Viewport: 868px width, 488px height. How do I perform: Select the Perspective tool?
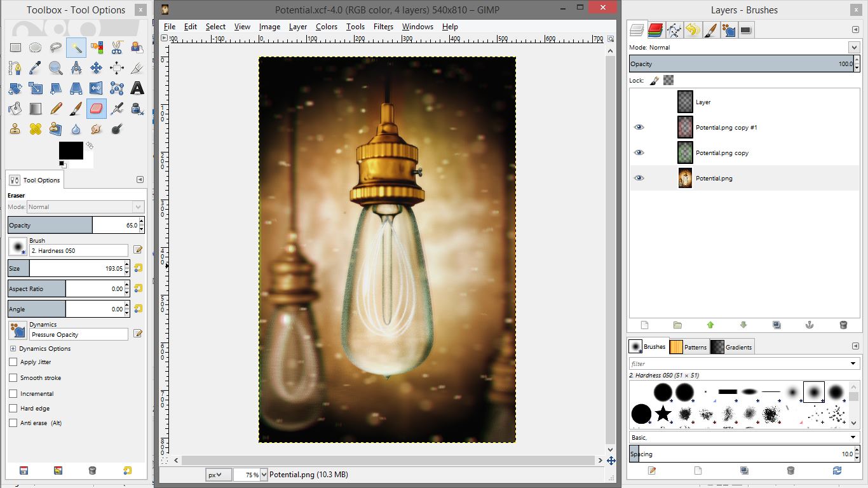pyautogui.click(x=76, y=88)
